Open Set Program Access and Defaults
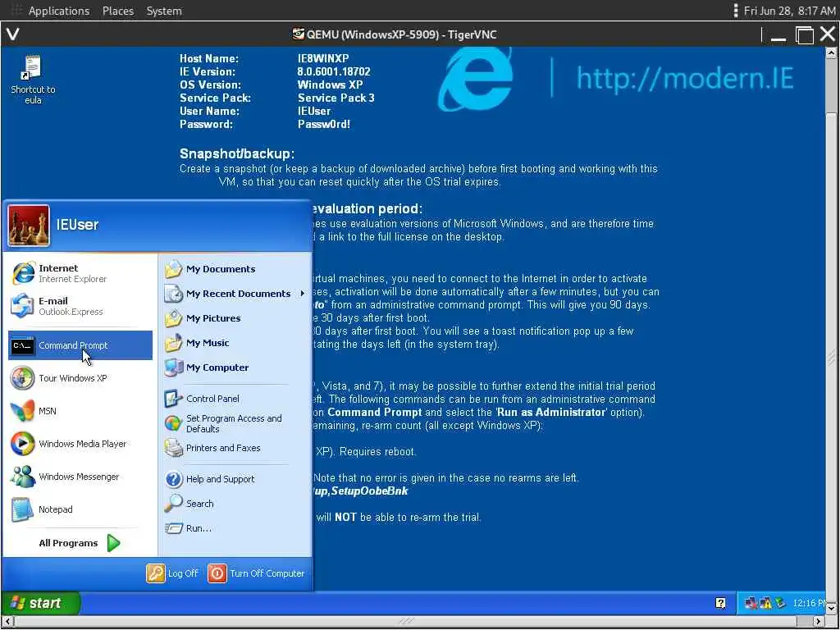 click(x=235, y=423)
